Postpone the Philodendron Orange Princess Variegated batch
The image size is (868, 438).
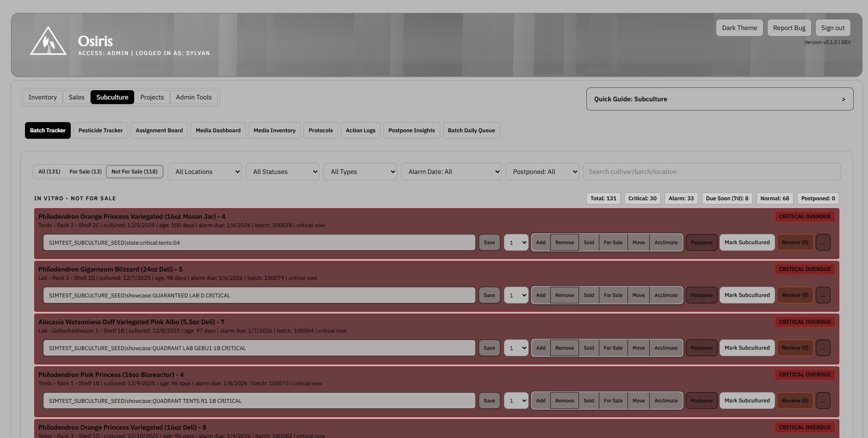701,242
